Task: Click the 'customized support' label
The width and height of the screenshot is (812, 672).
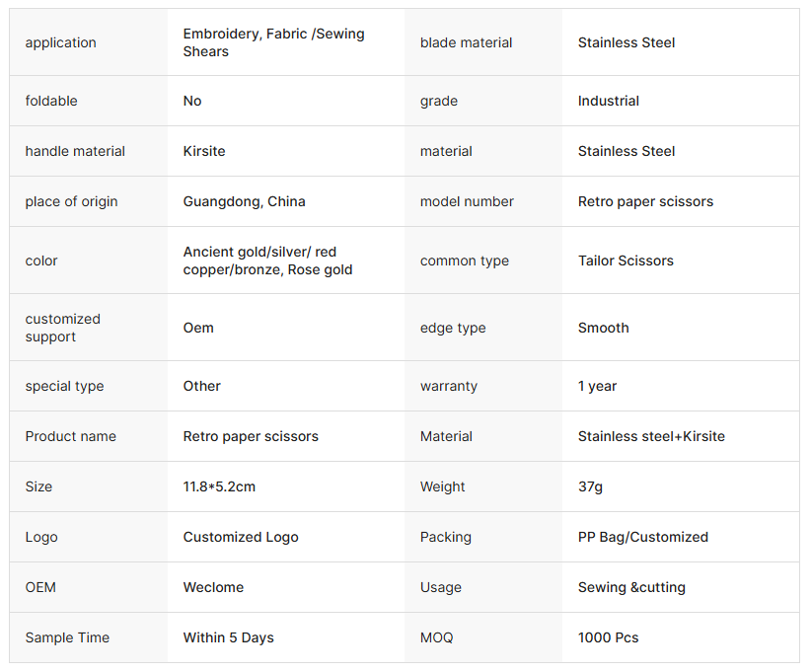Action: [x=63, y=328]
